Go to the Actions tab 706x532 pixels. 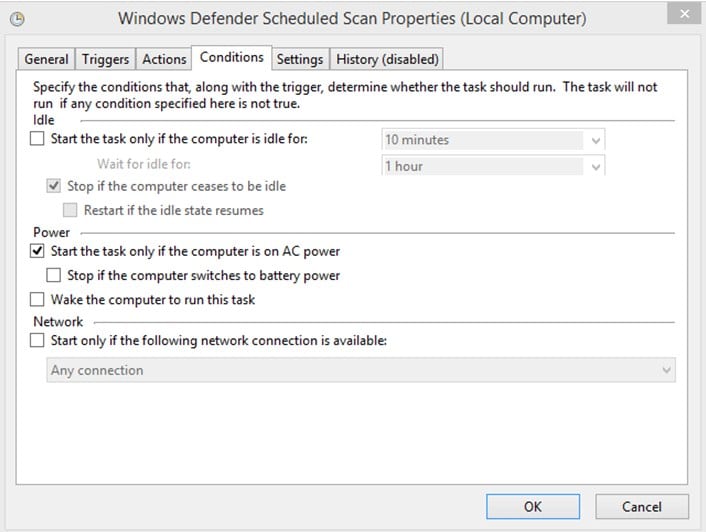(164, 59)
